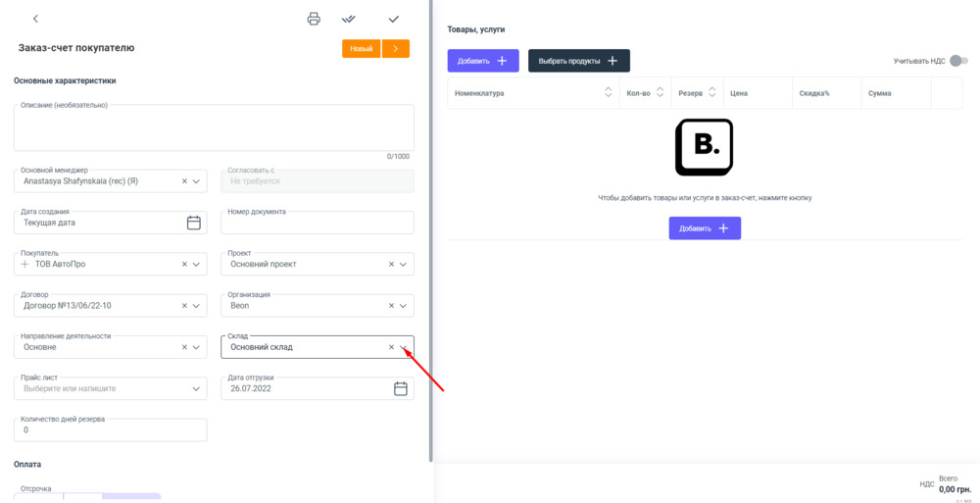Click the double checkmark icon

(x=348, y=20)
